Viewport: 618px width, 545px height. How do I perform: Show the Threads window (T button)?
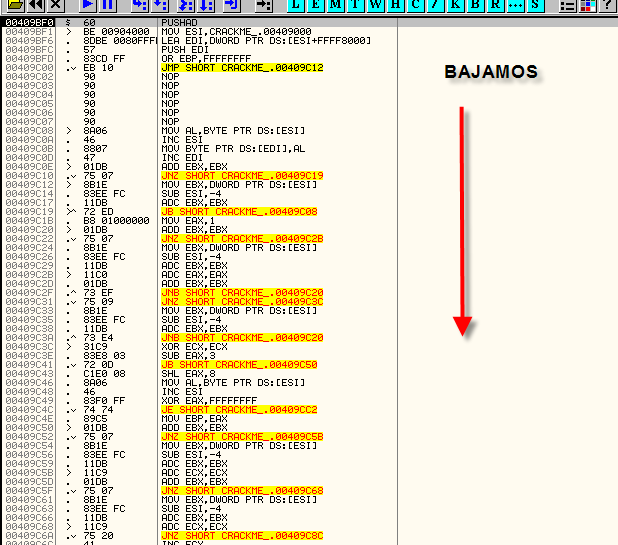click(x=354, y=6)
